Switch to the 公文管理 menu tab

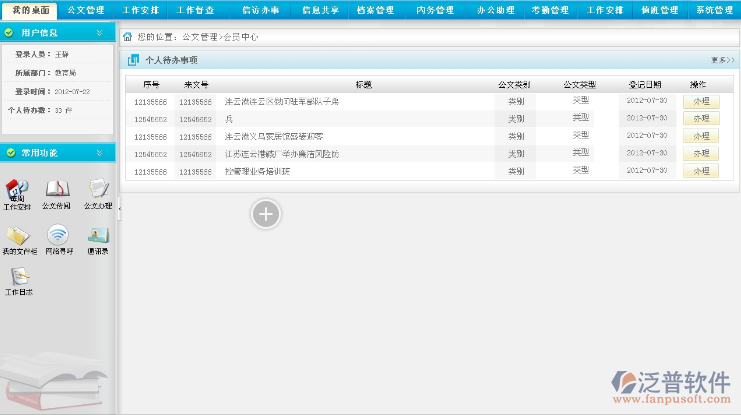[84, 10]
